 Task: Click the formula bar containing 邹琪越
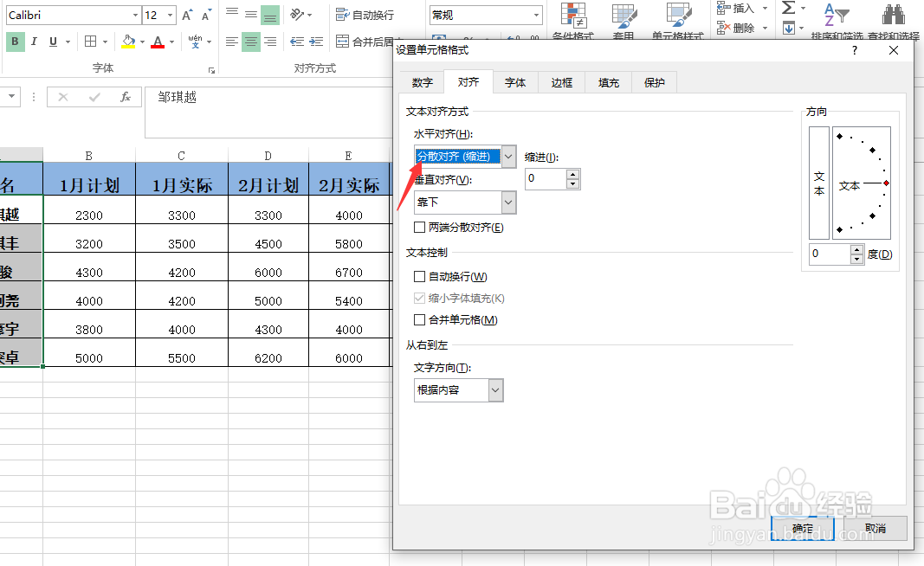[268, 112]
